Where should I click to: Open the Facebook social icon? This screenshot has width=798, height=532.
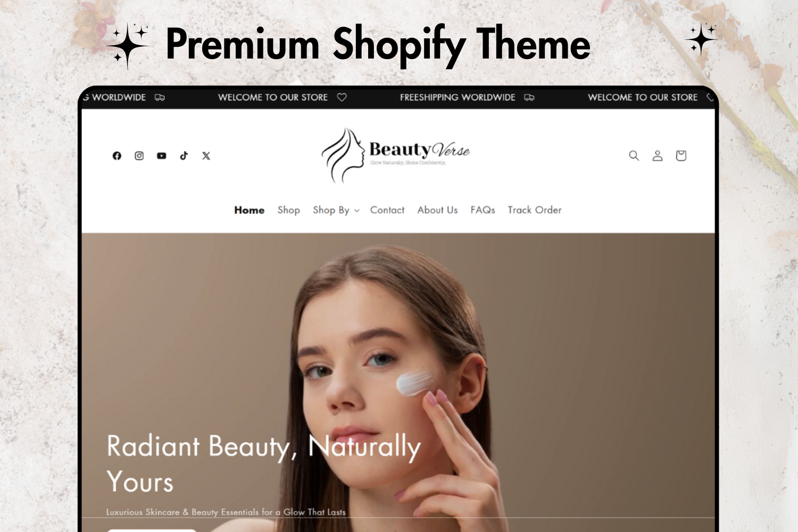[117, 156]
